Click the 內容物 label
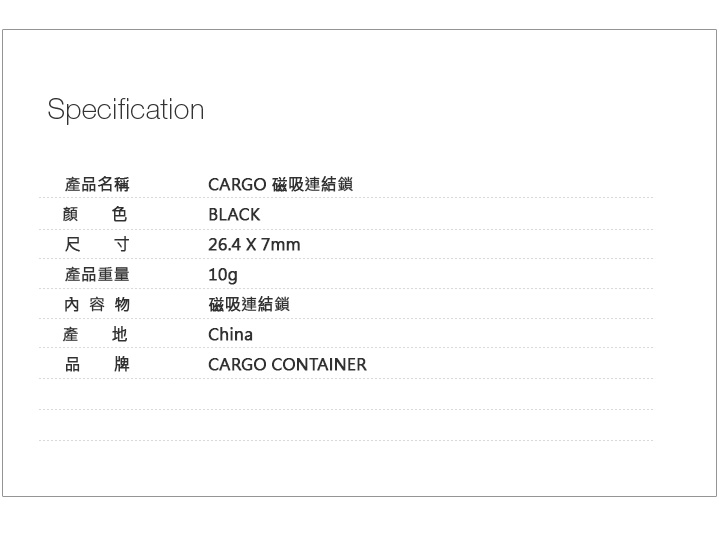 [97, 304]
